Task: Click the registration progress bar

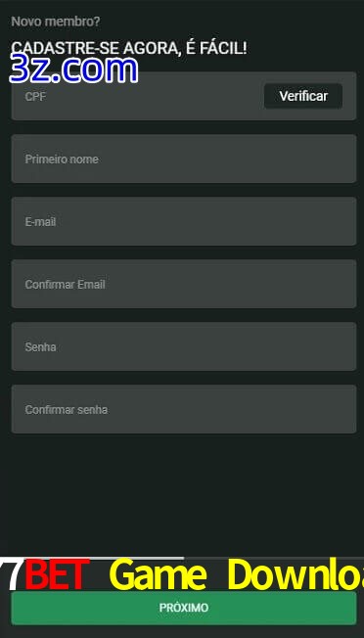Action: [x=182, y=558]
